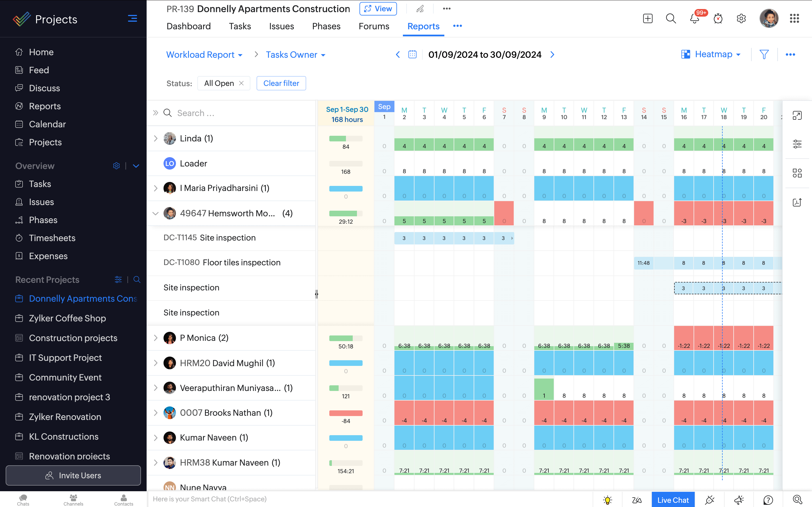Click the notifications bell icon

point(694,19)
